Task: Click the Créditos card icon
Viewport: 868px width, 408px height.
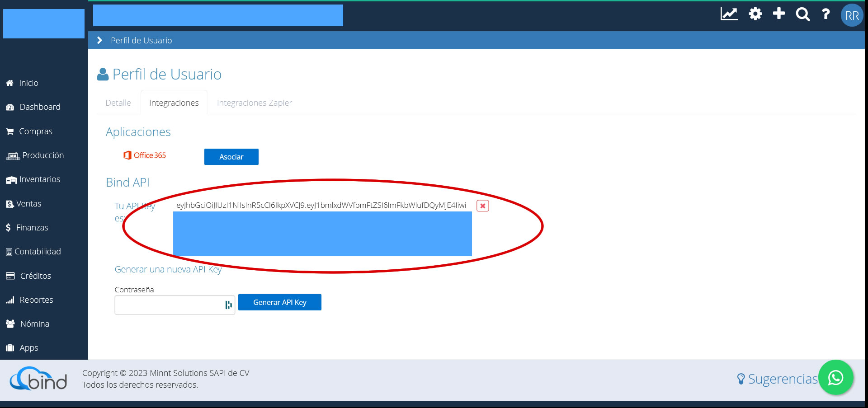Action: pos(10,276)
